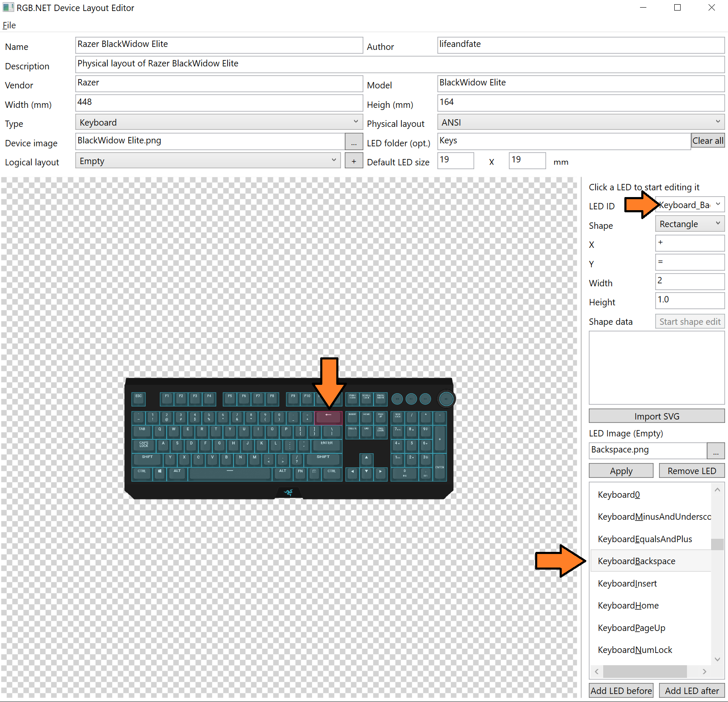Click the numpad plus key LED

click(x=440, y=439)
